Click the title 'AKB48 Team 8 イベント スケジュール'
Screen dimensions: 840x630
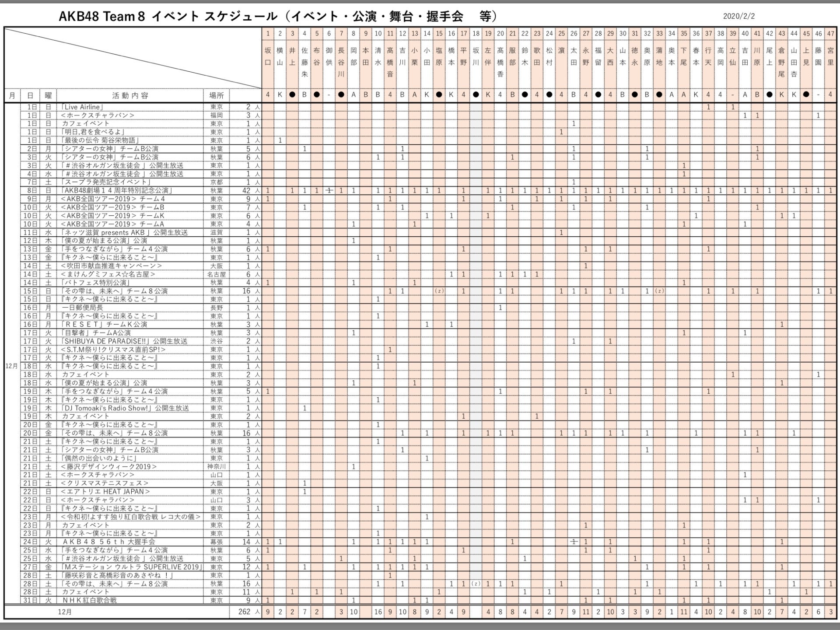[x=168, y=16]
